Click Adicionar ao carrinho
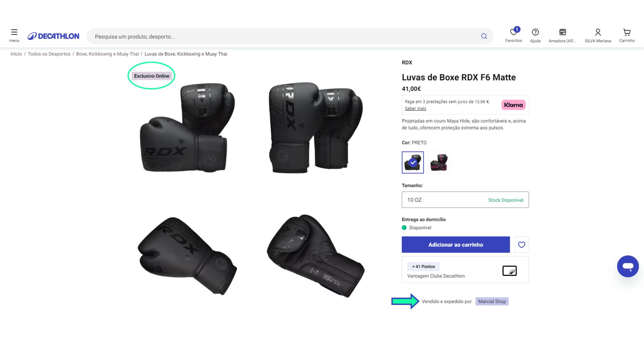The height and width of the screenshot is (362, 644). (455, 245)
